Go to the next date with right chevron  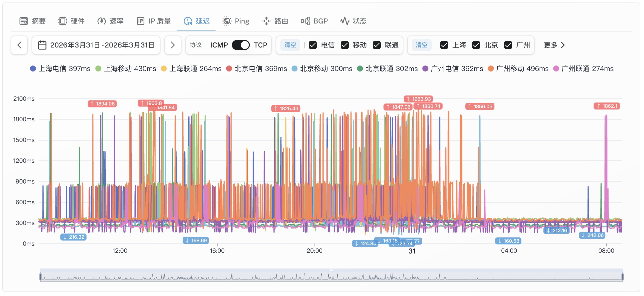coord(173,45)
